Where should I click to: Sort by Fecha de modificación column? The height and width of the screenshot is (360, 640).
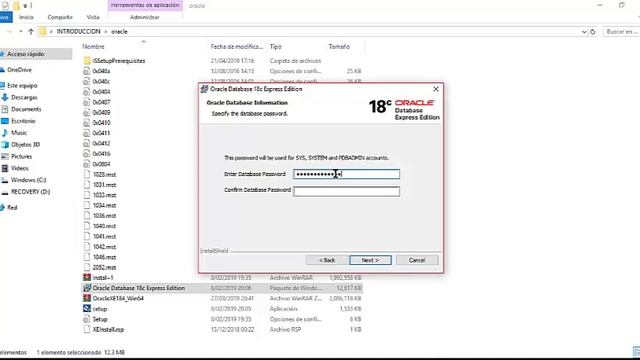237,47
